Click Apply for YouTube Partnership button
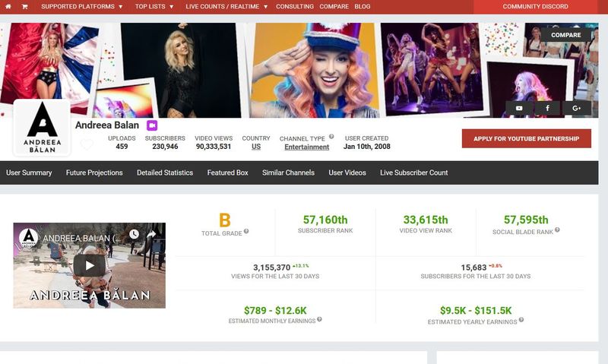The image size is (608, 364). [526, 138]
